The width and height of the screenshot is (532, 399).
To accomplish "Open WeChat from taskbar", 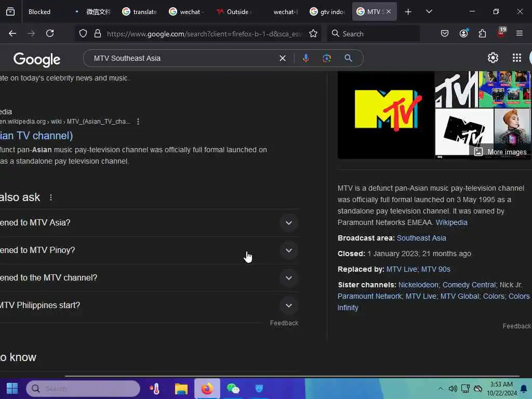I will pyautogui.click(x=233, y=389).
